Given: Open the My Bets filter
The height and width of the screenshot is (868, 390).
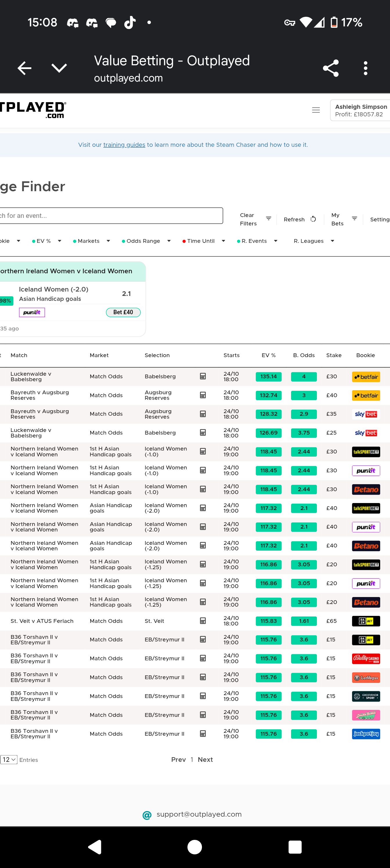Looking at the screenshot, I should click(354, 219).
